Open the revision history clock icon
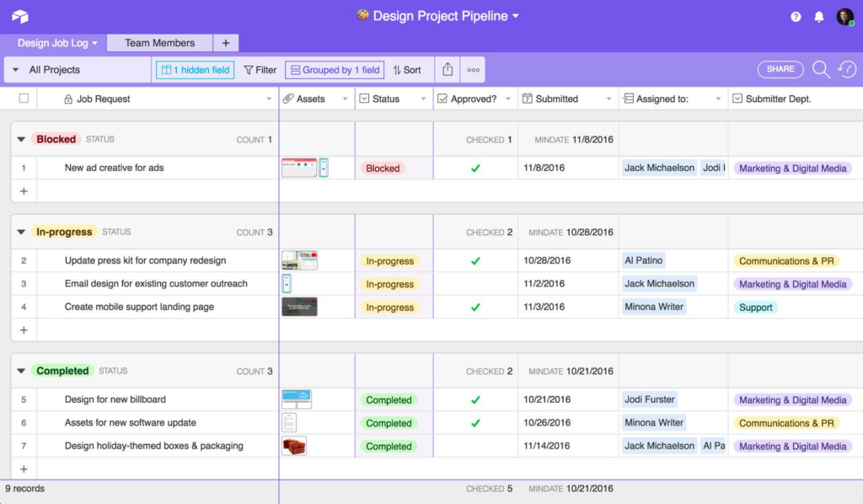The image size is (863, 504). point(846,69)
